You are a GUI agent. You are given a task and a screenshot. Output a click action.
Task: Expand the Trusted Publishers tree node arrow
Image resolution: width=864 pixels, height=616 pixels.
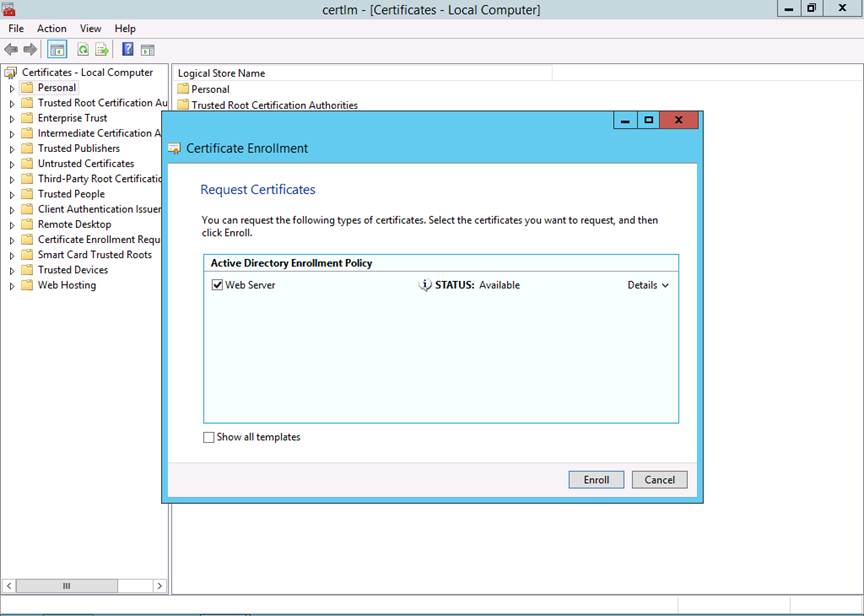tap(12, 149)
